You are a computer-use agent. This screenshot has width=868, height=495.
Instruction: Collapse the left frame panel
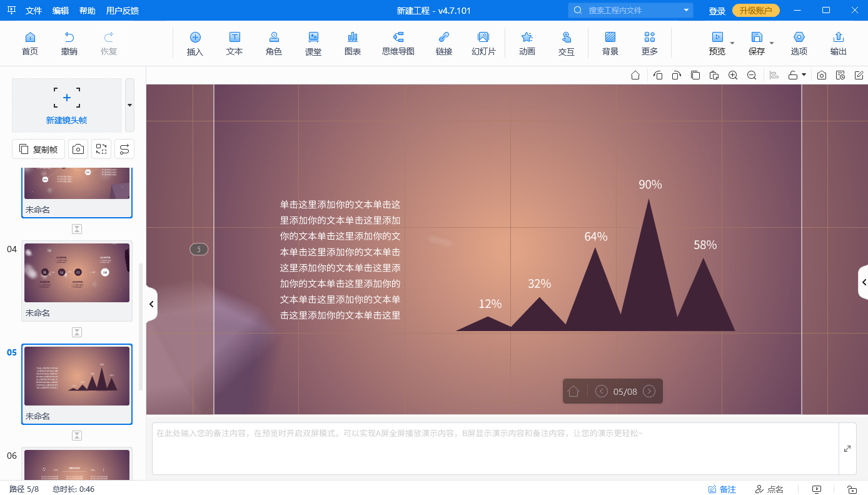(x=151, y=304)
